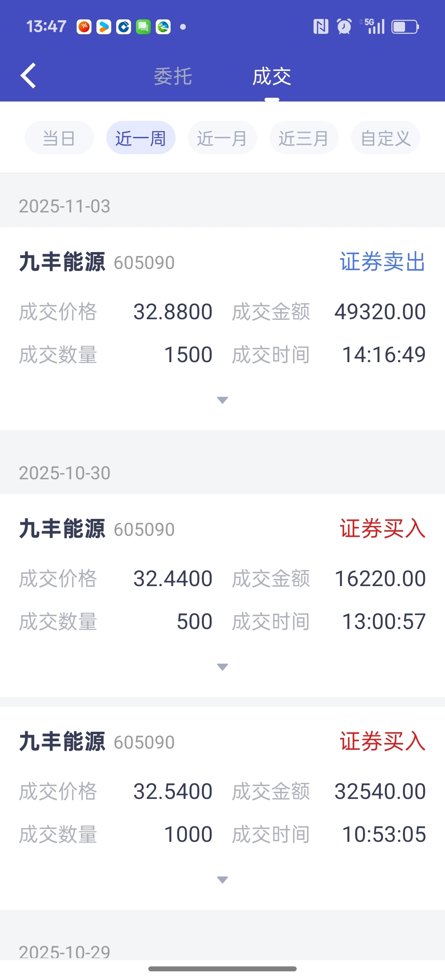Tap the bottom home gesture bar
445x980 pixels.
click(222, 969)
